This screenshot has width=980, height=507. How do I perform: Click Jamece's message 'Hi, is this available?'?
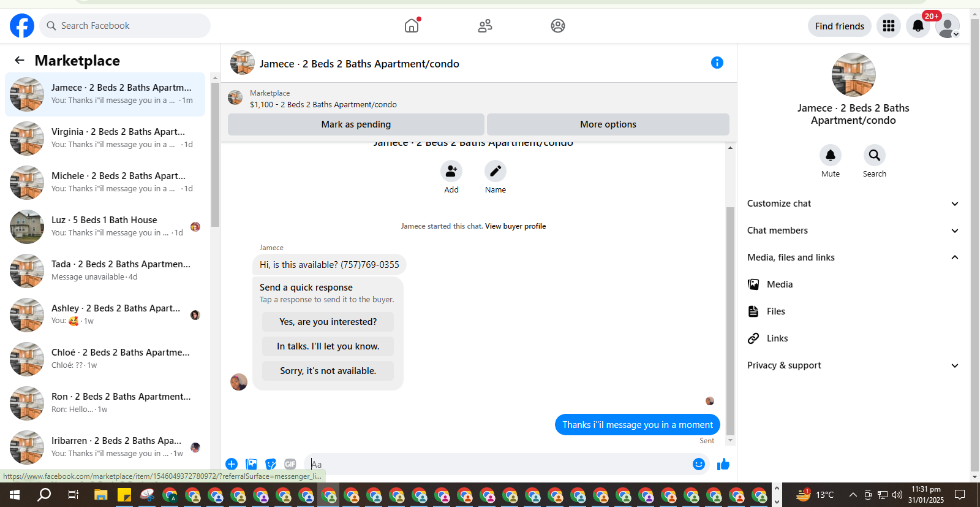[330, 265]
